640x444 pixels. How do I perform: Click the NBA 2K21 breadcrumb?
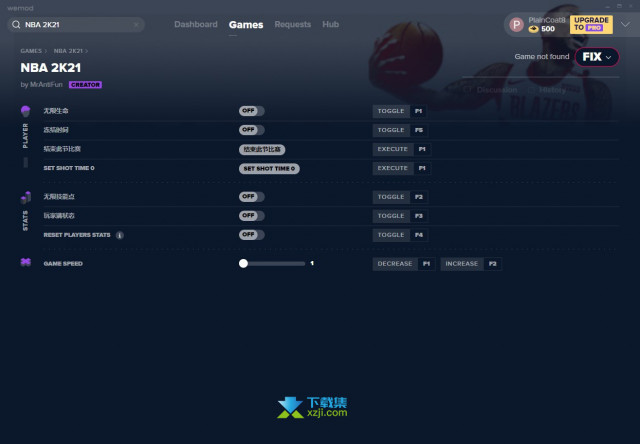[x=68, y=51]
